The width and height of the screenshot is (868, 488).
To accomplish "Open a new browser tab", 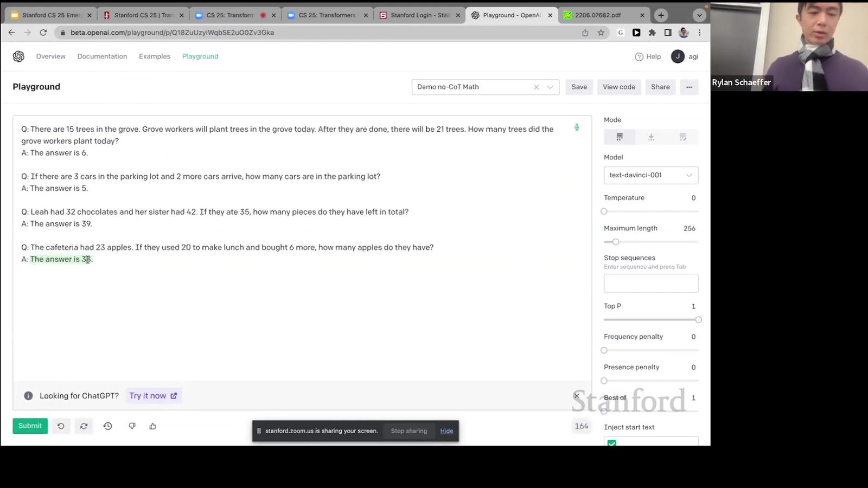I will (661, 15).
